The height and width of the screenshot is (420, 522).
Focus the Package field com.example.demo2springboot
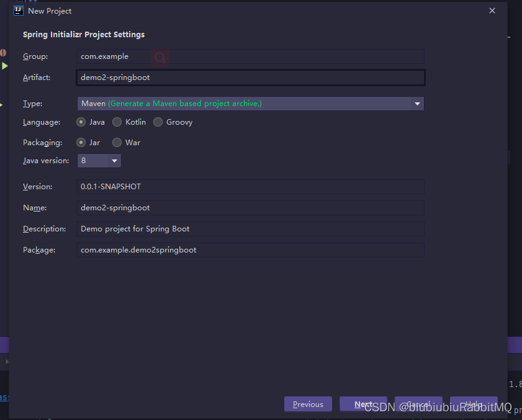250,250
